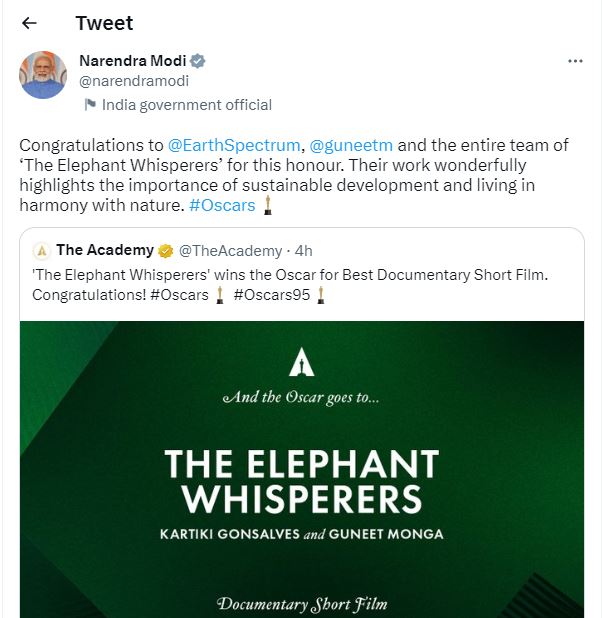The width and height of the screenshot is (602, 618).
Task: Click the back arrow icon
Action: (x=29, y=23)
